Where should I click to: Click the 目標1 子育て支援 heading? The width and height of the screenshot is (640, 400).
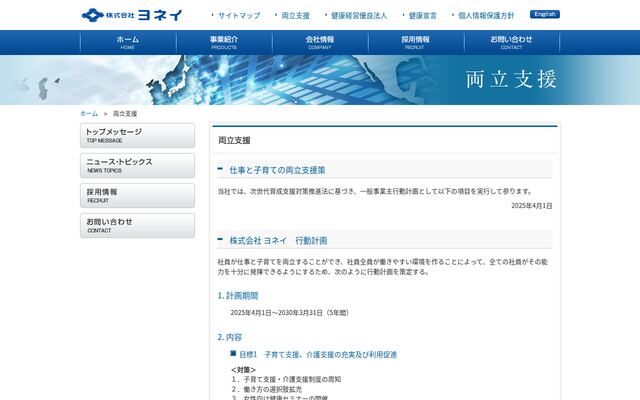pyautogui.click(x=318, y=355)
